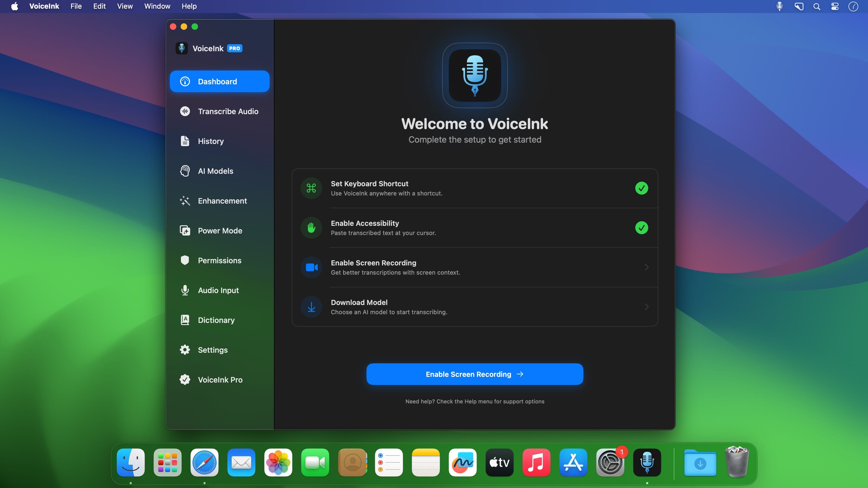The height and width of the screenshot is (488, 868).
Task: Open System Settings from the Dock
Action: (x=609, y=463)
